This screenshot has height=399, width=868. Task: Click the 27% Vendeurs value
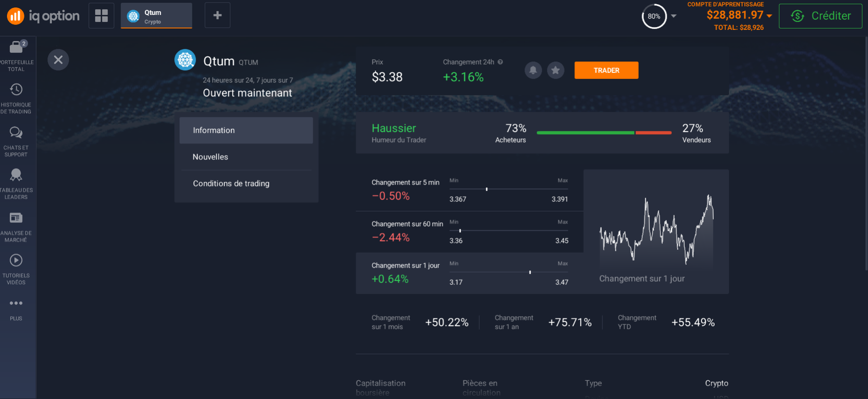coord(693,128)
